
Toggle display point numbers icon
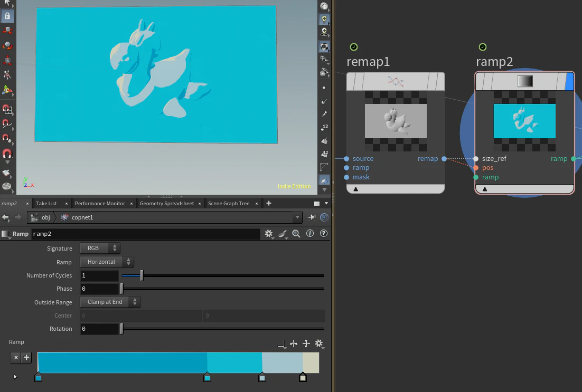(324, 128)
